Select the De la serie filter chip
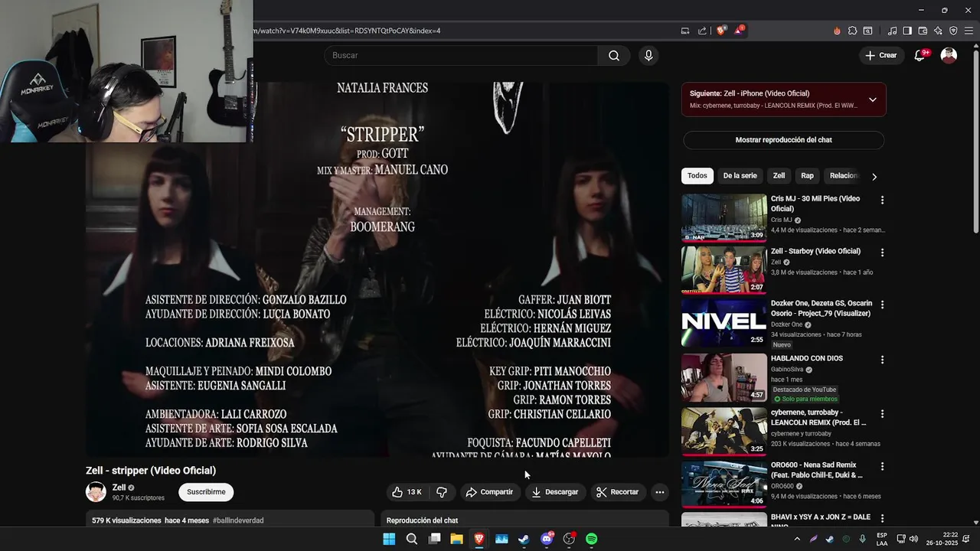980x551 pixels. coord(740,176)
